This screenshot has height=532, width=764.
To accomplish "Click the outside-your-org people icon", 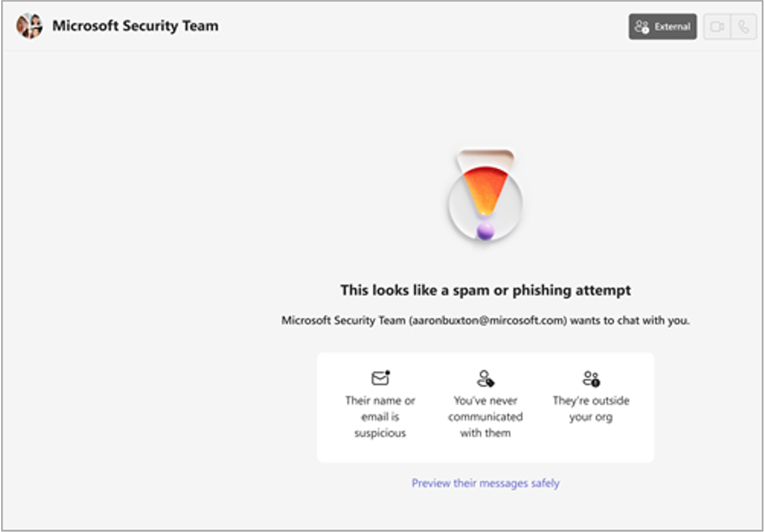I will [x=591, y=378].
